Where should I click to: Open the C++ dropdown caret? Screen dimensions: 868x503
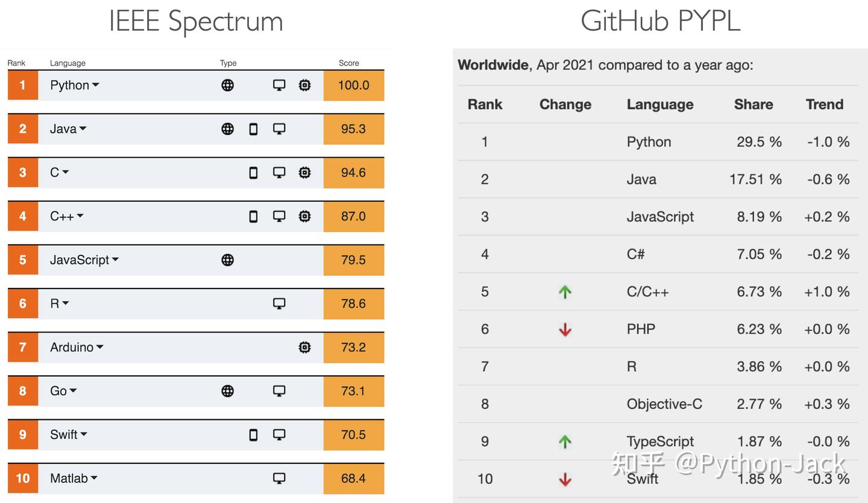point(80,216)
